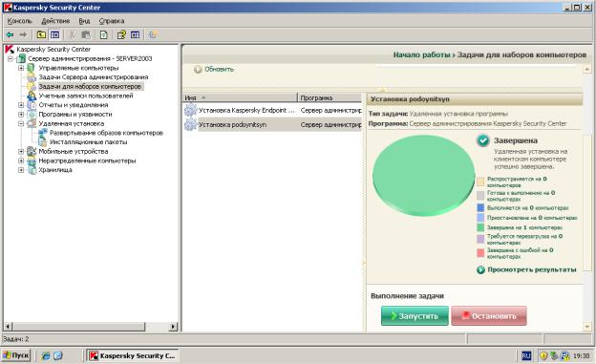Viewport: 596px width, 364px height.
Task: Click the rightmost orange-blue toolbar icon
Action: [x=153, y=35]
